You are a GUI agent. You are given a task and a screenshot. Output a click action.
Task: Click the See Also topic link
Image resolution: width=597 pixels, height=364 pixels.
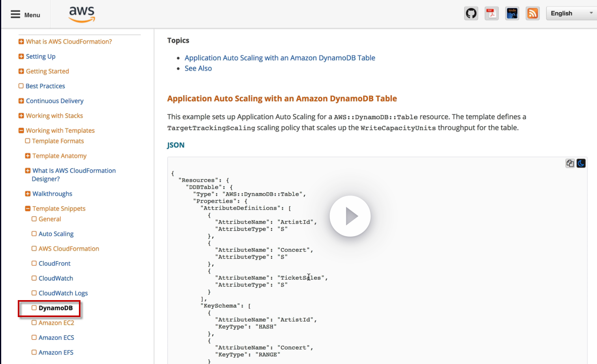[x=198, y=69]
